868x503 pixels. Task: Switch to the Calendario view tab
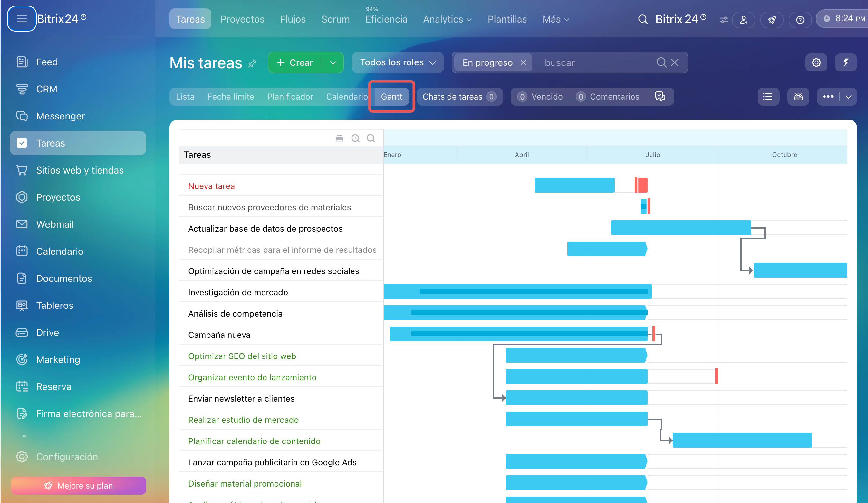[346, 97]
